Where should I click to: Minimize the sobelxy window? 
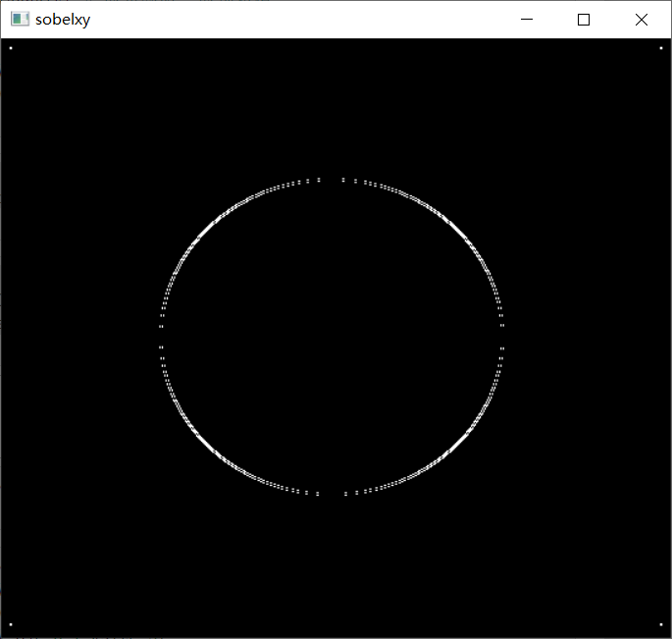[x=527, y=20]
